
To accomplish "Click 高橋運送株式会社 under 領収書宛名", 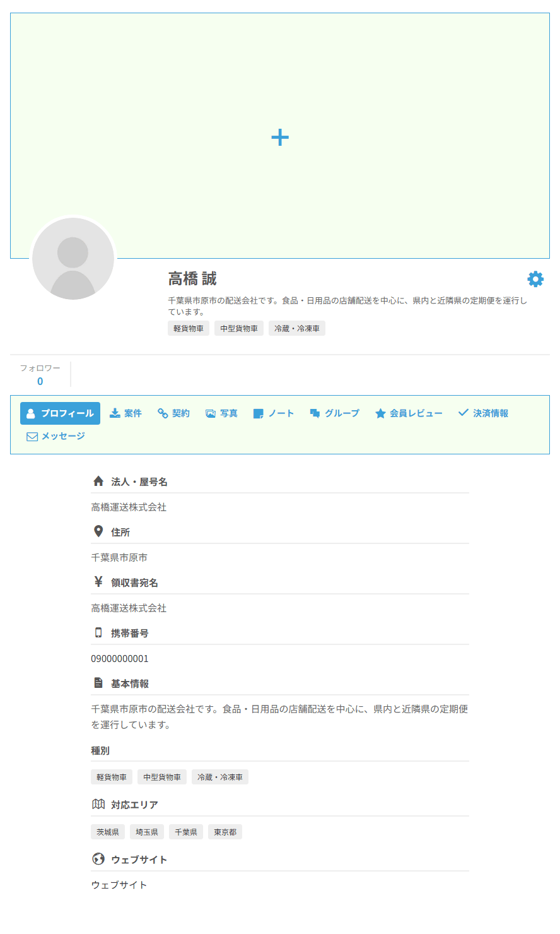I will [129, 608].
